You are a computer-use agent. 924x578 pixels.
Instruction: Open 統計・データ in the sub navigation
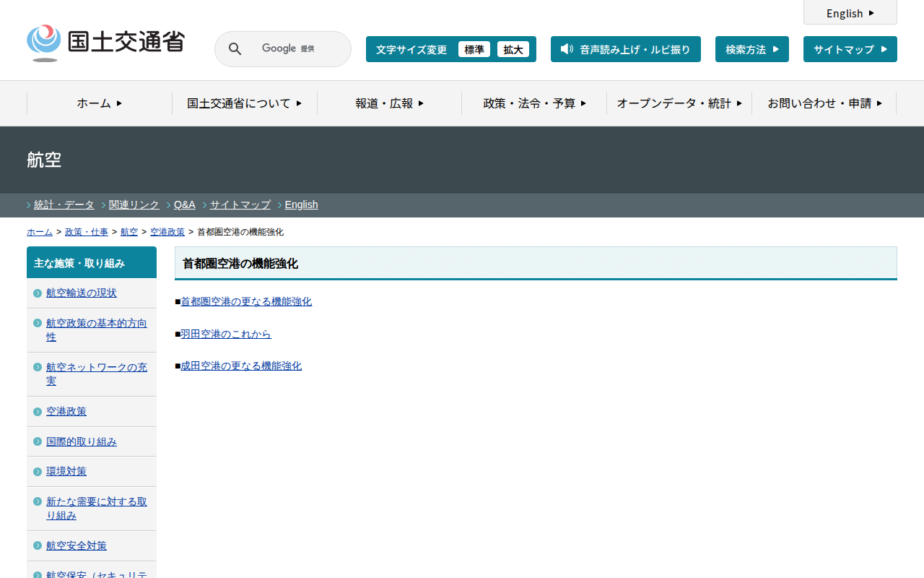pos(64,204)
